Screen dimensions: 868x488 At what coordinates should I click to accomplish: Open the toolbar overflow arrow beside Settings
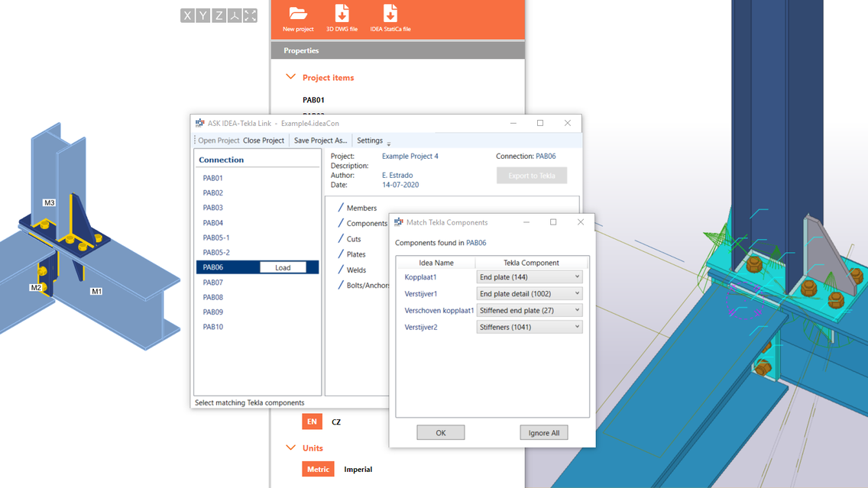click(389, 144)
